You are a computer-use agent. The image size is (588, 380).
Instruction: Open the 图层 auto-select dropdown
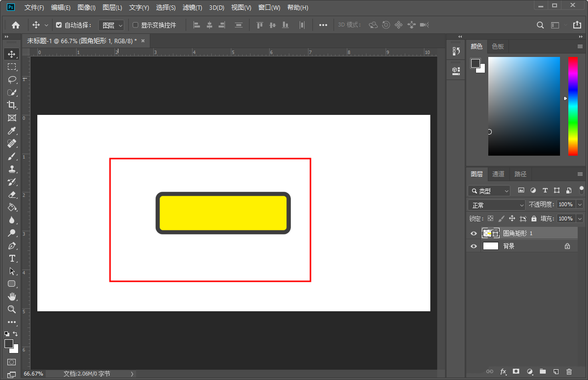112,25
